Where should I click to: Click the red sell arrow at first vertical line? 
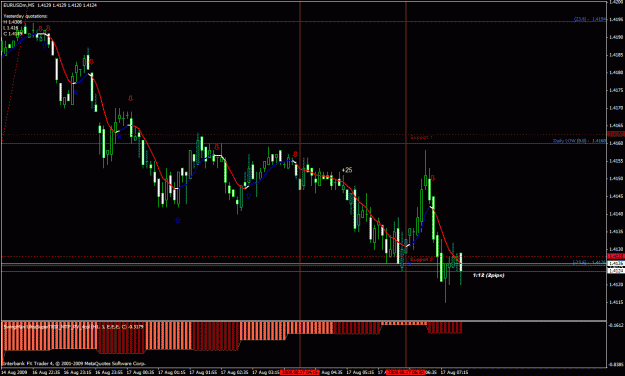coord(295,154)
